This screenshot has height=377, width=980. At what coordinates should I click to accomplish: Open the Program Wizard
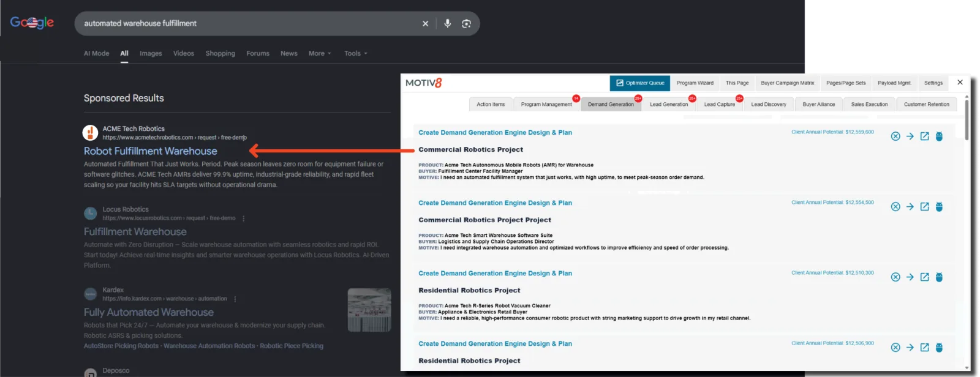pyautogui.click(x=695, y=83)
